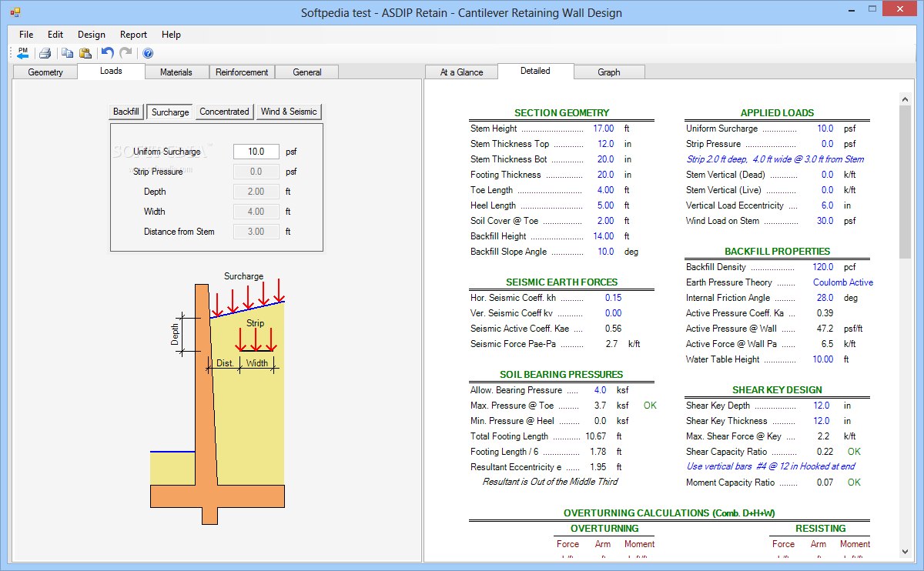Click 'Resultant is Out of the Middle Third' note
Screen dimensions: 924x571
pos(550,482)
